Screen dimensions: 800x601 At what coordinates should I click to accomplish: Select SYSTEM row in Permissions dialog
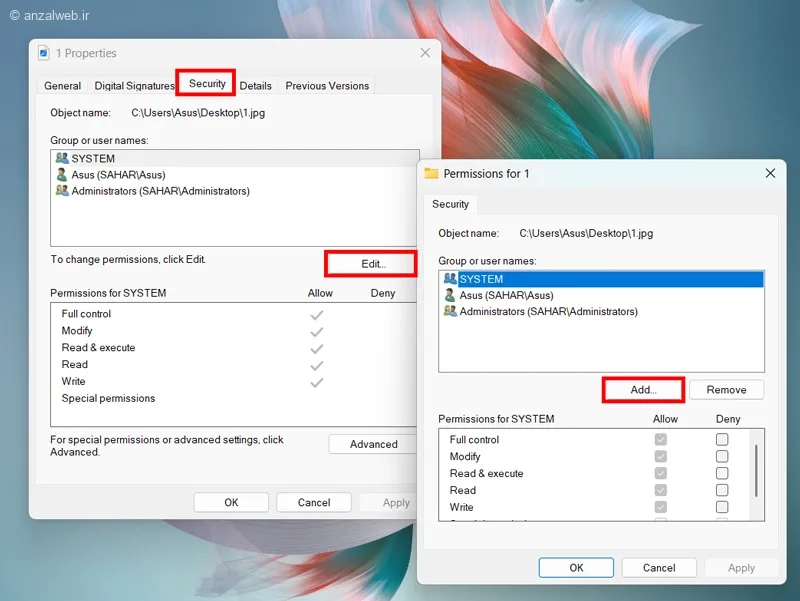[x=602, y=279]
